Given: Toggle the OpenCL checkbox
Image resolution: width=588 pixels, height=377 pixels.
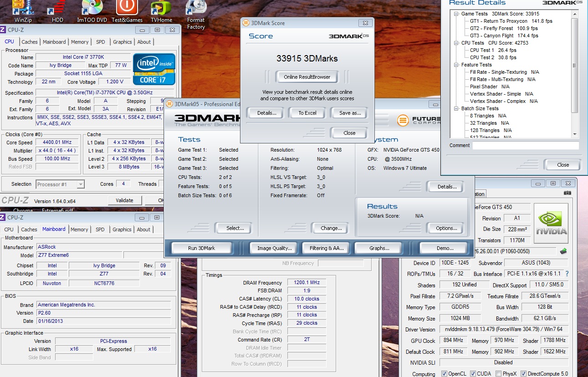Looking at the screenshot, I should tap(444, 374).
